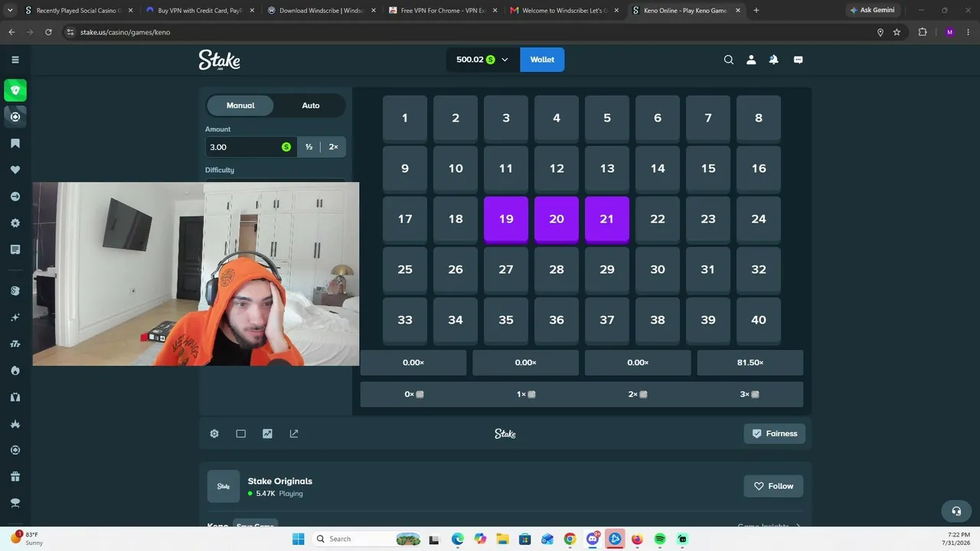Viewport: 980px width, 551px height.
Task: Click the Stake Originals provider name
Action: click(x=279, y=481)
